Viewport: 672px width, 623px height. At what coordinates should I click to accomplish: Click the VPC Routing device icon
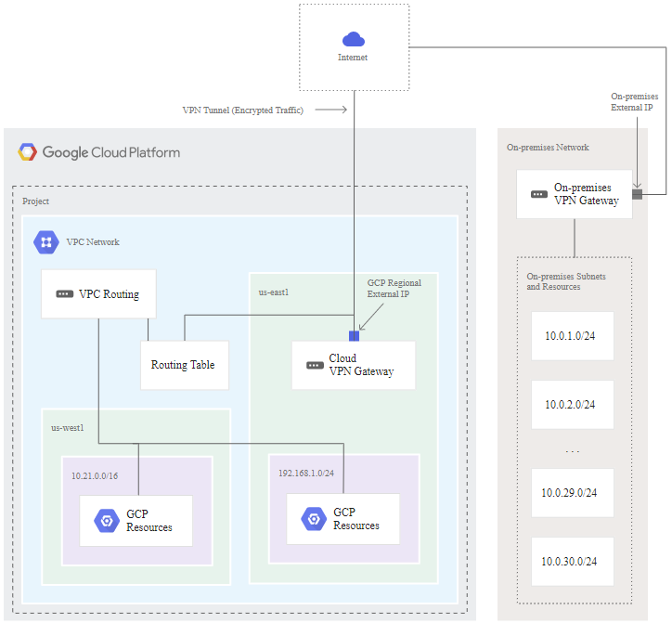coord(65,293)
